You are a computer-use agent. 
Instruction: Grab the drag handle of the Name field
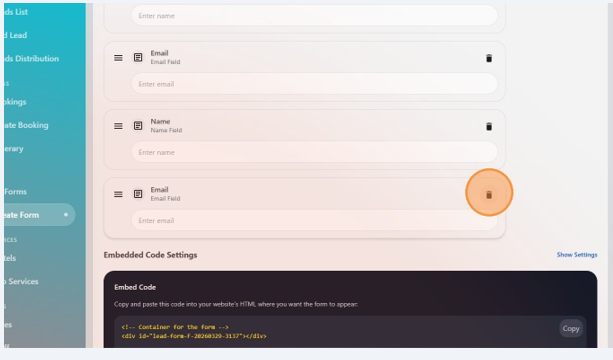point(118,126)
